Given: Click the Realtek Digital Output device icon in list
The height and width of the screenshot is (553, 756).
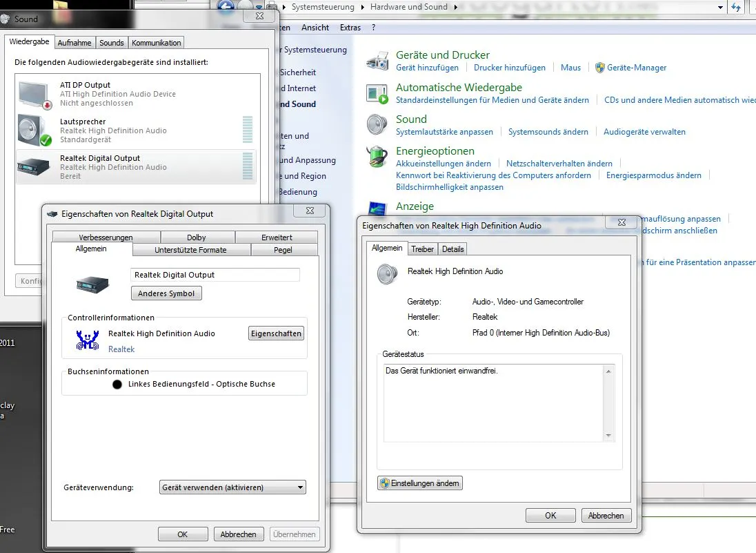Looking at the screenshot, I should tap(34, 168).
